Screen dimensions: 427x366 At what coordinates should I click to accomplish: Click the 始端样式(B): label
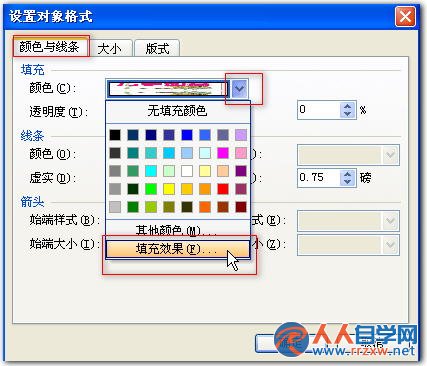tap(65, 220)
